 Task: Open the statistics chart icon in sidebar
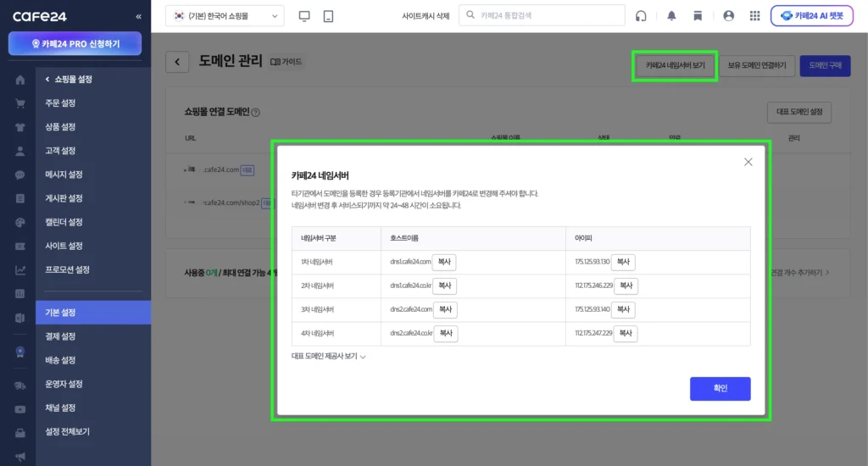tap(20, 270)
